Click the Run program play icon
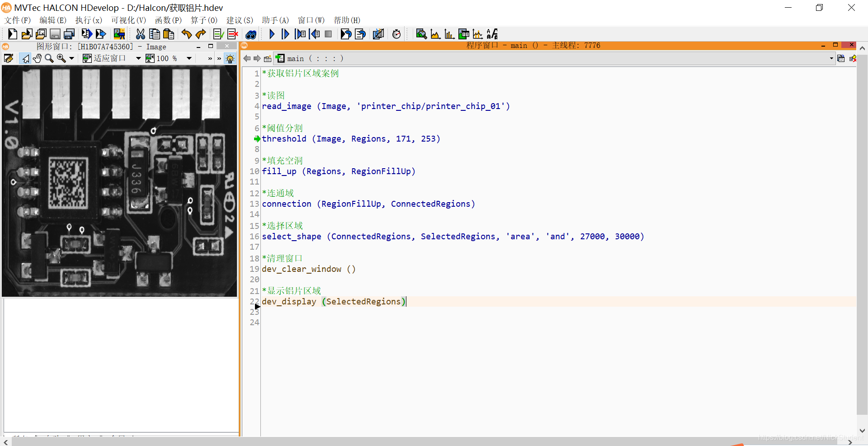The height and width of the screenshot is (446, 868). pyautogui.click(x=272, y=34)
